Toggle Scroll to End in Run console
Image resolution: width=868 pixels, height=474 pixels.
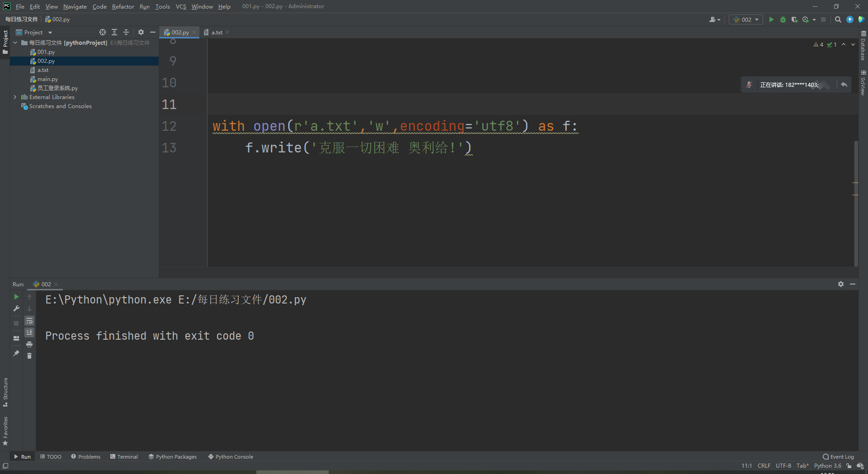(x=29, y=332)
